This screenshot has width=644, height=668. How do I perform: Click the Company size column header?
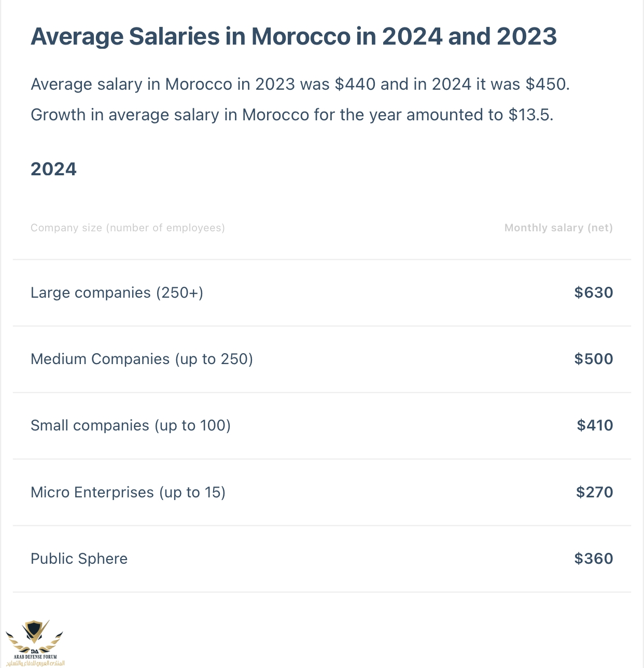pos(128,228)
